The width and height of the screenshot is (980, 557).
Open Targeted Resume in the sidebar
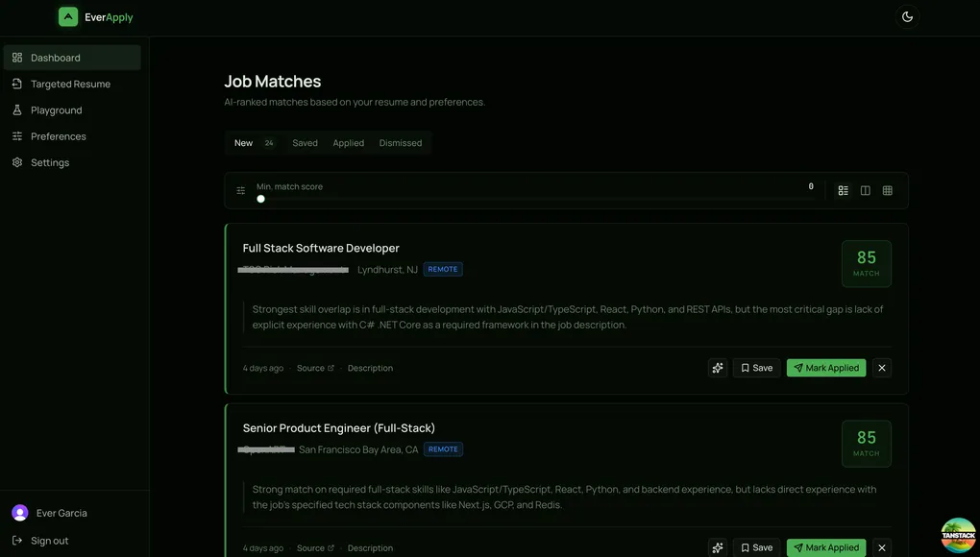[70, 85]
